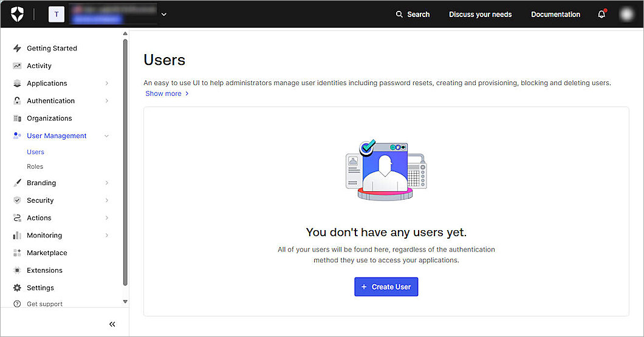Expand the Security chevron
Screen dimensions: 644x337
107,200
